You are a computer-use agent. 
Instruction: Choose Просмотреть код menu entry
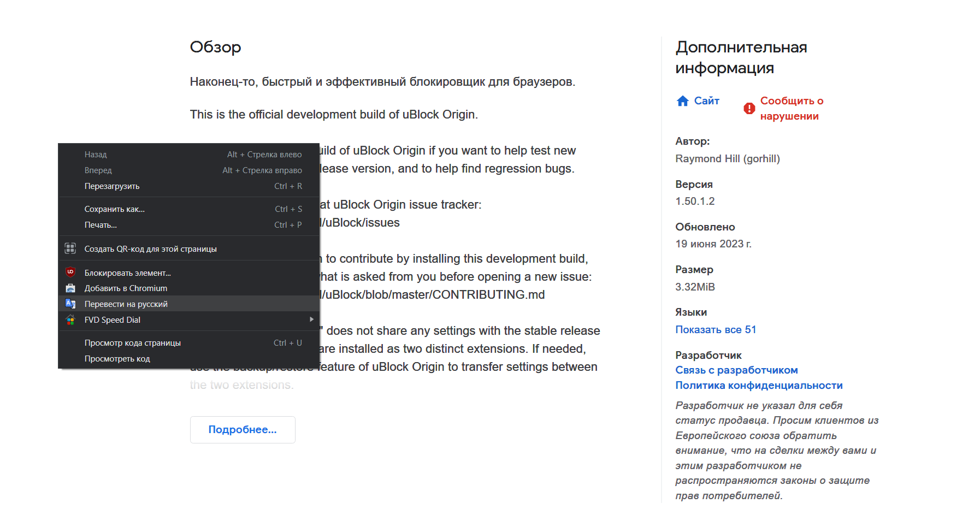tap(189, 359)
